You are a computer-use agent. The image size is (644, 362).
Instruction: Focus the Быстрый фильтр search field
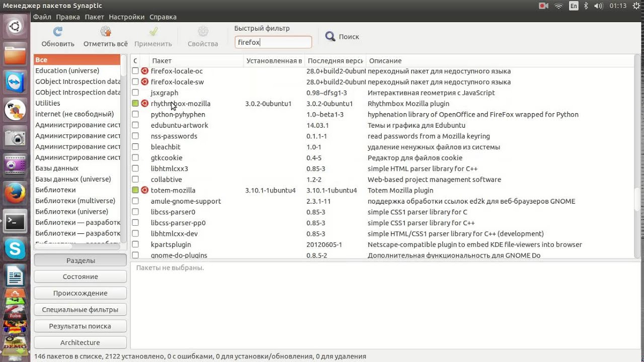pyautogui.click(x=273, y=42)
